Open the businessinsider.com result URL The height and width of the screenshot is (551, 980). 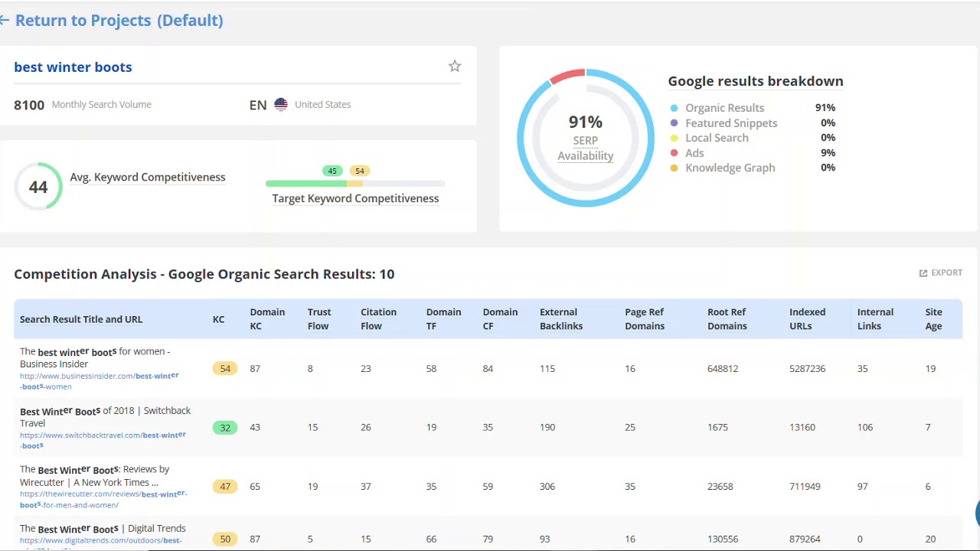click(99, 381)
